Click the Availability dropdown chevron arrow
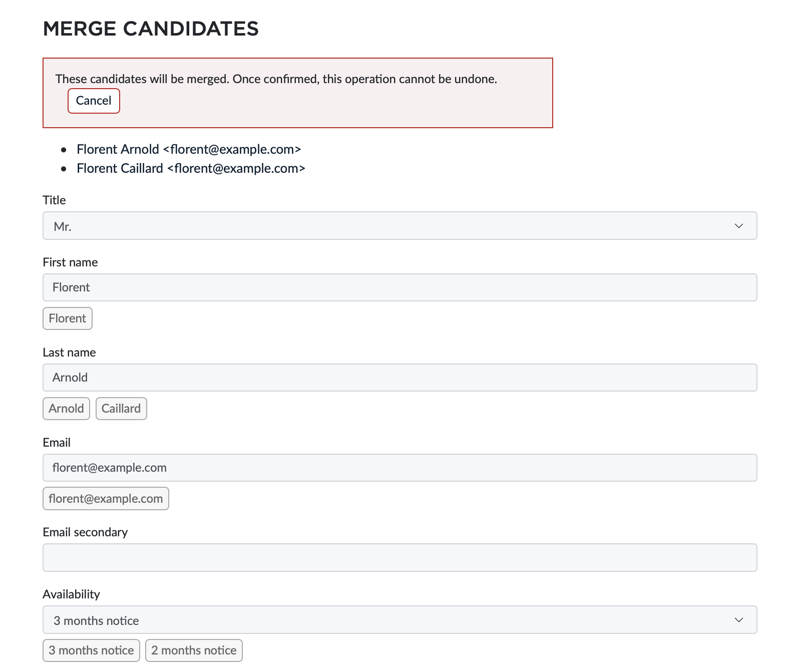Screen dimensions: 785x672 738,620
